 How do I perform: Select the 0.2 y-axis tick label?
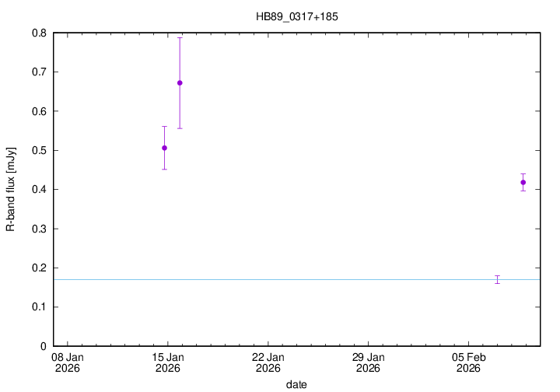[38, 268]
